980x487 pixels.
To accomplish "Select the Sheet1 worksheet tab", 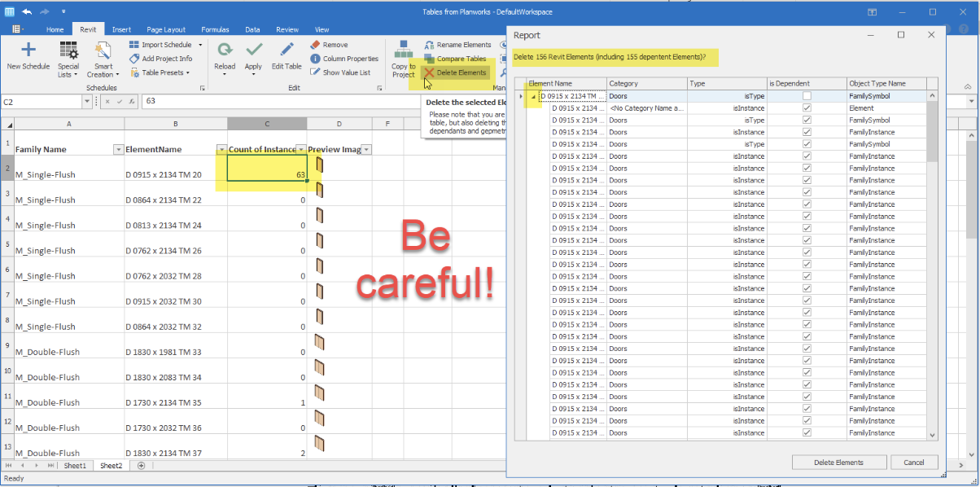I will (75, 466).
